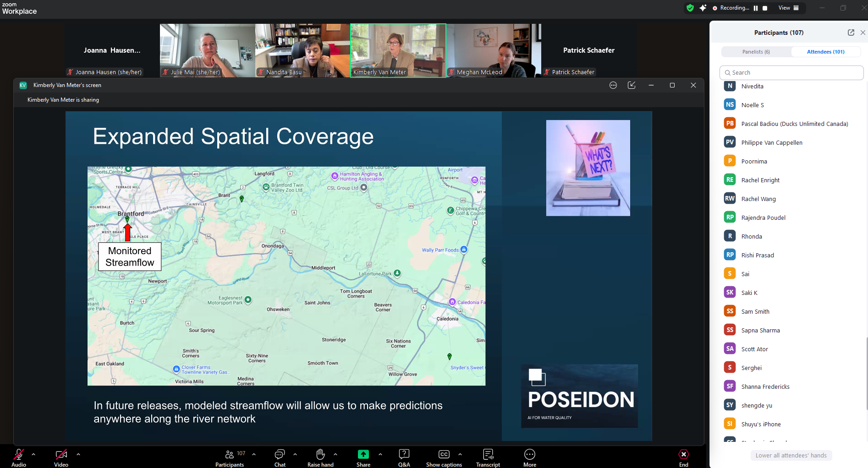This screenshot has height=468, width=868.
Task: Select the Attendees (101) tab
Action: click(x=825, y=52)
